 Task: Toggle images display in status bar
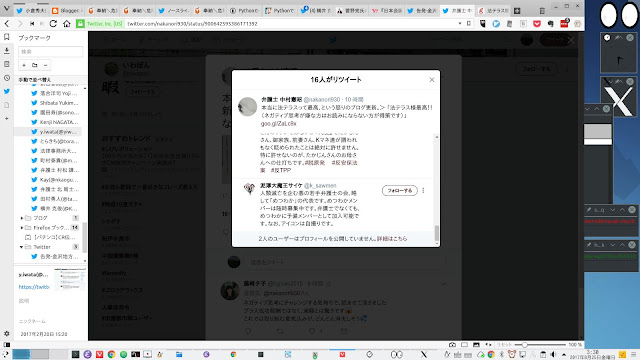click(476, 345)
